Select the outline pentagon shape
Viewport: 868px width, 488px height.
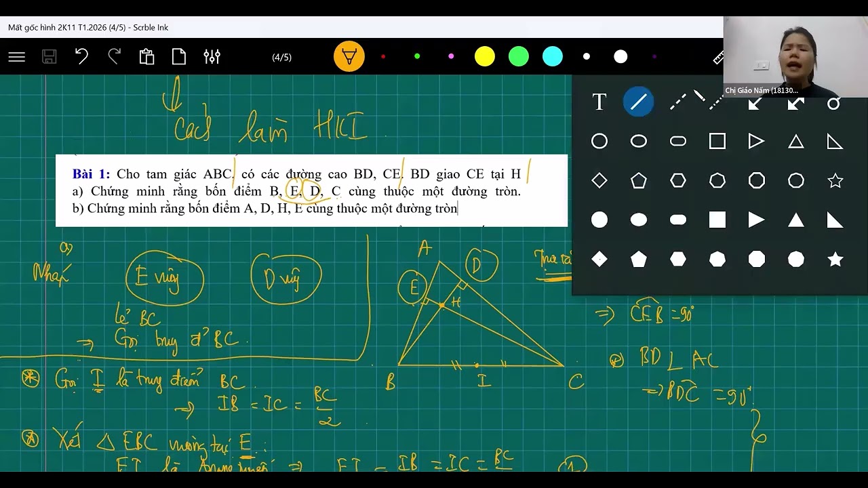coord(639,180)
